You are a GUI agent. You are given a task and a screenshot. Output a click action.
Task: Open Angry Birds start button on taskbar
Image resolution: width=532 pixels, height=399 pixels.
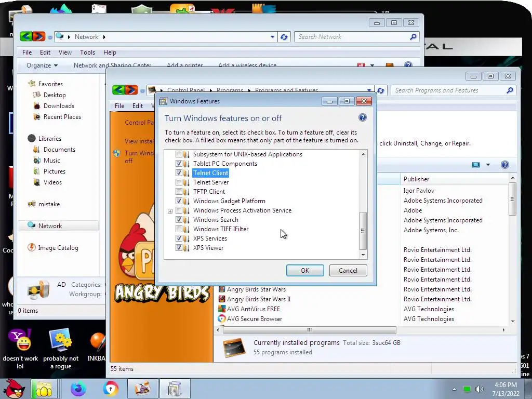click(x=14, y=389)
